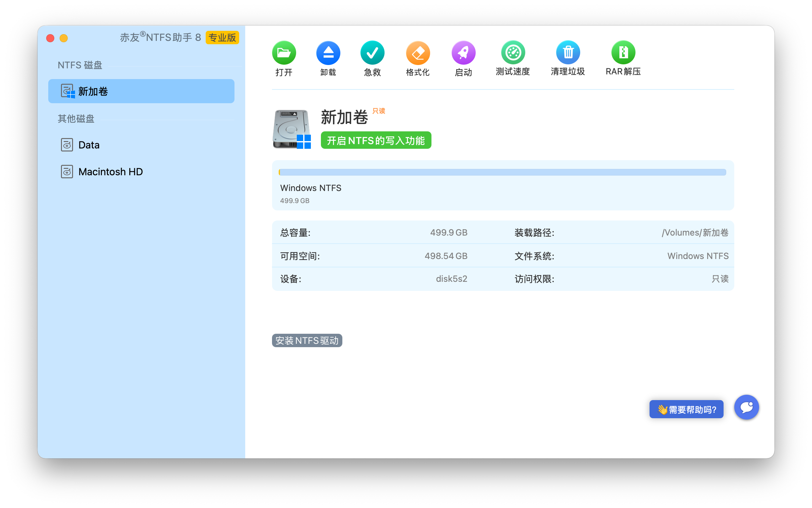Click the 总容量 499.9 GB value
The image size is (812, 508).
coord(449,233)
